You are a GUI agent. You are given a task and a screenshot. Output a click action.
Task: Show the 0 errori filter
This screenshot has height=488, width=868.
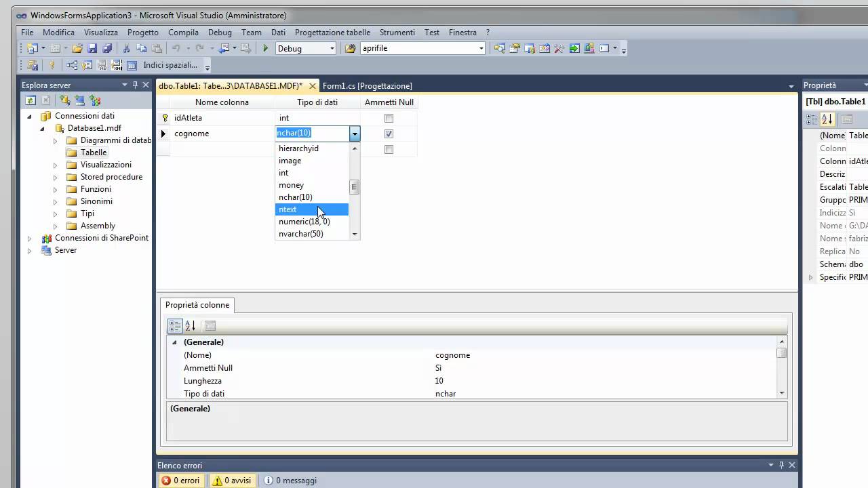click(180, 481)
